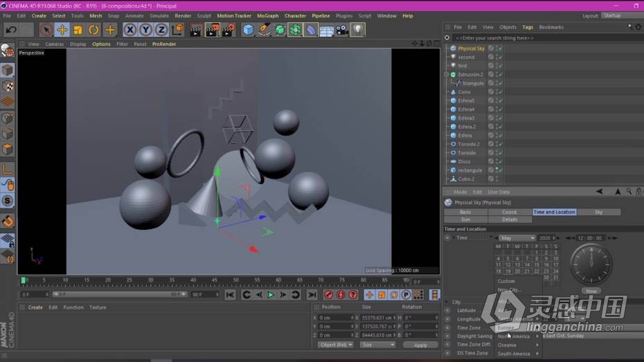Viewport: 644px width, 362px height.
Task: Toggle Time parameter animation dot
Action: [447, 238]
